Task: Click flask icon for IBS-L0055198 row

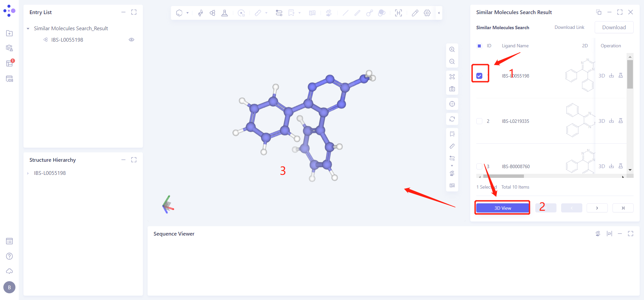Action: tap(621, 76)
